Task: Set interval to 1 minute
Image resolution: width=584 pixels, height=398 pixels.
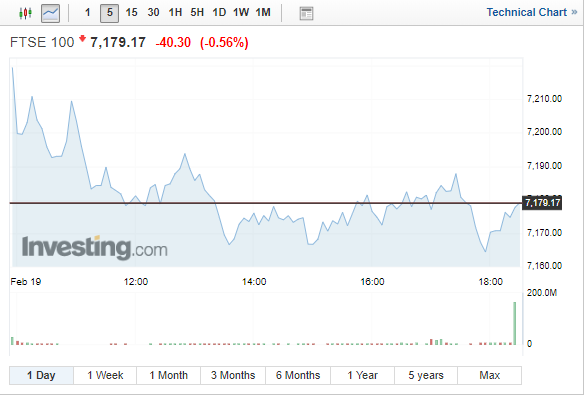Action: [x=88, y=13]
